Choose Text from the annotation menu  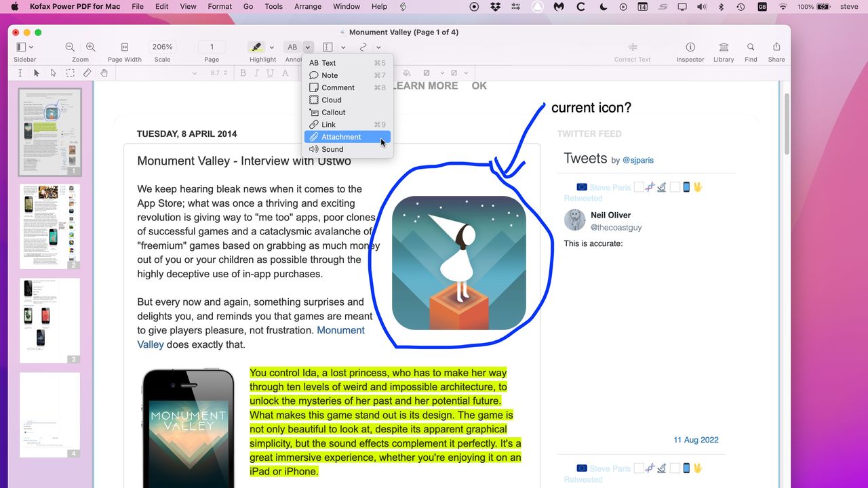coord(347,63)
